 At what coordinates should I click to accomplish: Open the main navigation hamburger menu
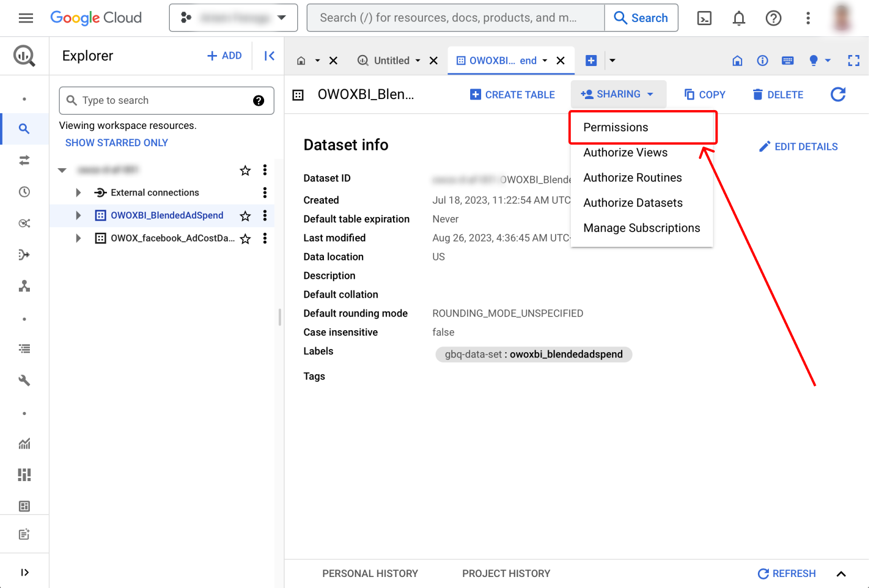click(26, 18)
